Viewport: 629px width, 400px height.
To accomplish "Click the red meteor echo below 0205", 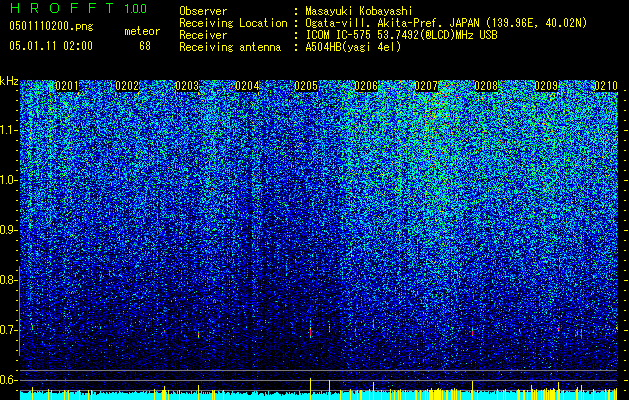I will click(x=310, y=331).
